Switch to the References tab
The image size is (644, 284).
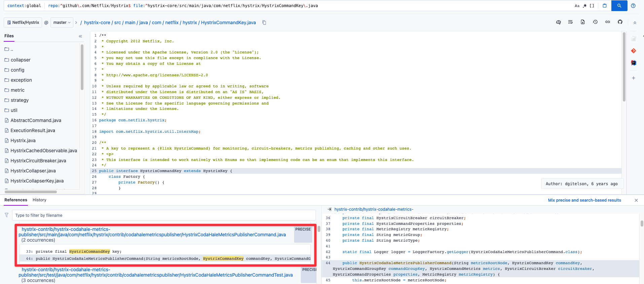coord(16,200)
